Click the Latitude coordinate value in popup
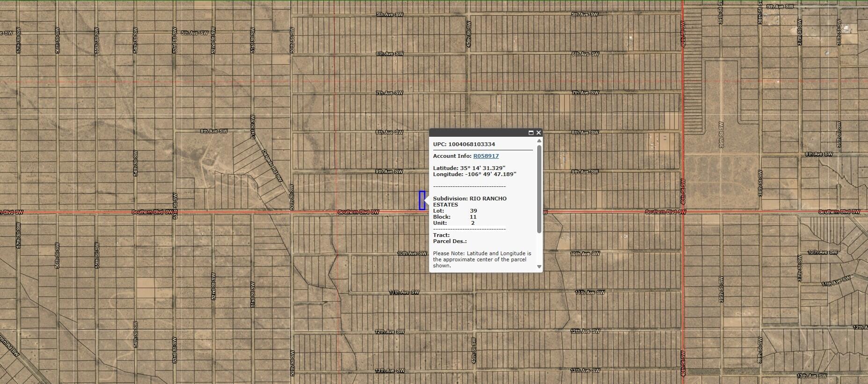Image resolution: width=868 pixels, height=384 pixels. pyautogui.click(x=482, y=168)
